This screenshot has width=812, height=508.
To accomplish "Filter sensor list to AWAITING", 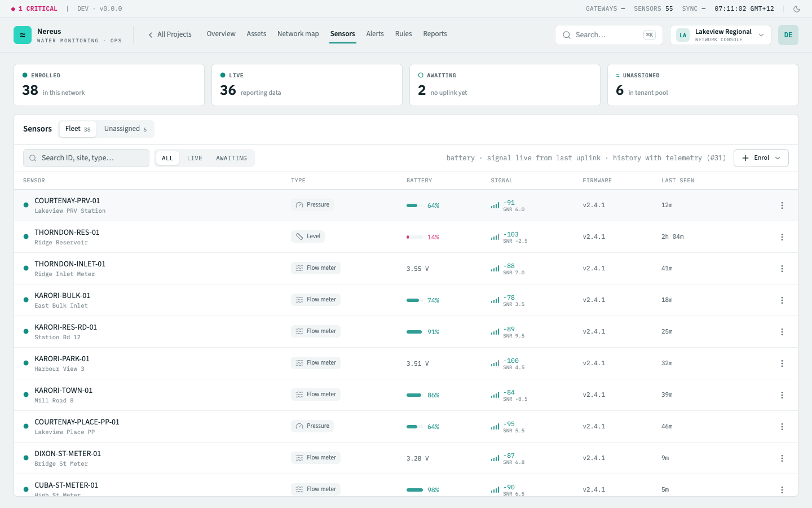I will click(x=231, y=158).
